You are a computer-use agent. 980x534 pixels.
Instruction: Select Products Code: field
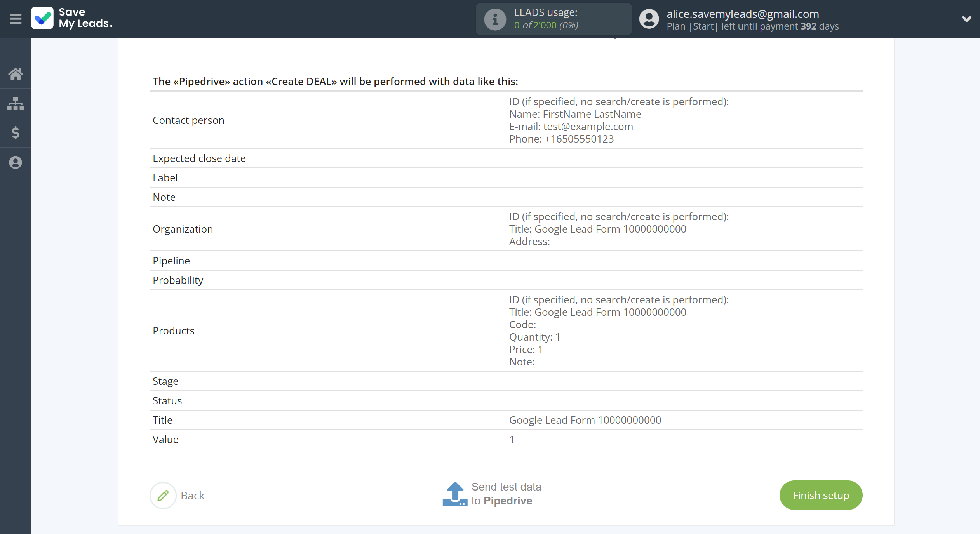point(522,324)
